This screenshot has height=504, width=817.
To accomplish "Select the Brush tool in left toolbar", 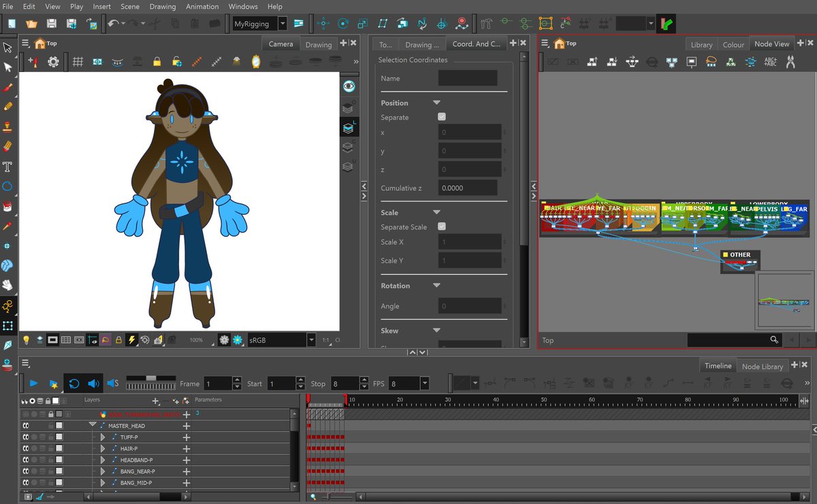I will 7,87.
